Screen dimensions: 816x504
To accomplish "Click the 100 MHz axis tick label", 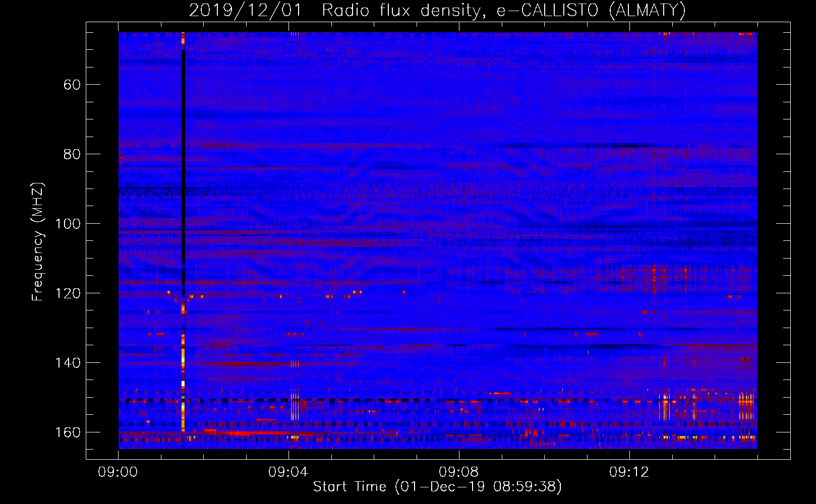I will coord(68,224).
